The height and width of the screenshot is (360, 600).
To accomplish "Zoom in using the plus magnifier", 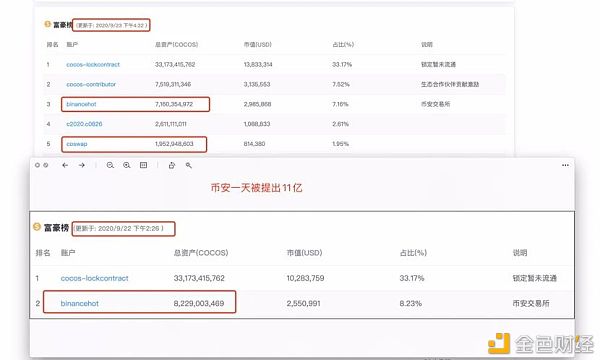I will pyautogui.click(x=127, y=165).
